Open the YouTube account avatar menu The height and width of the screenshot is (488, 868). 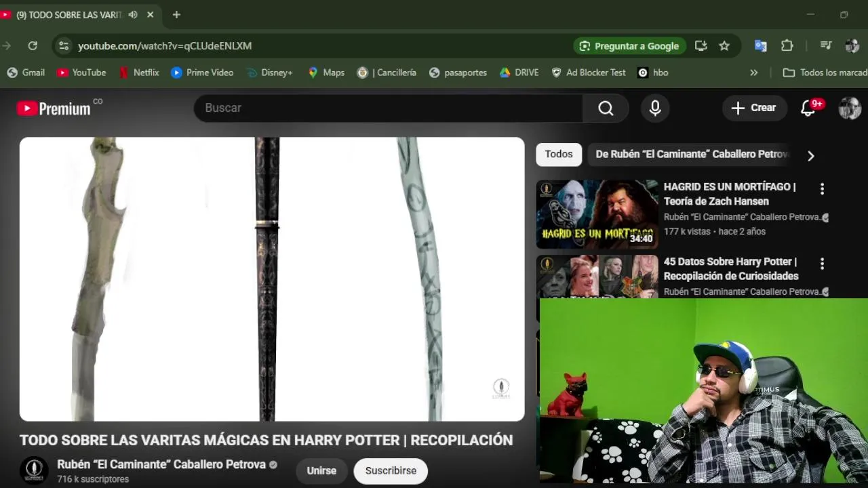click(850, 108)
